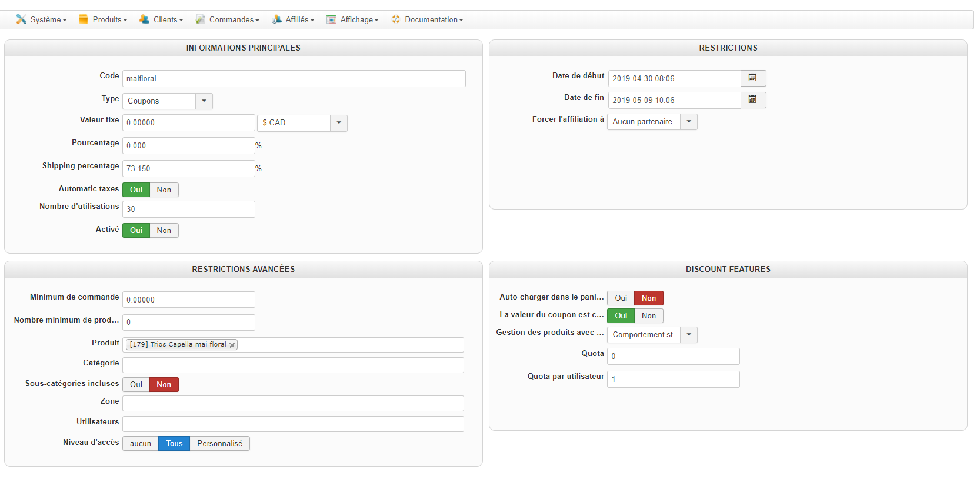980x482 pixels.
Task: Click the Date de fin input field
Action: click(x=675, y=100)
